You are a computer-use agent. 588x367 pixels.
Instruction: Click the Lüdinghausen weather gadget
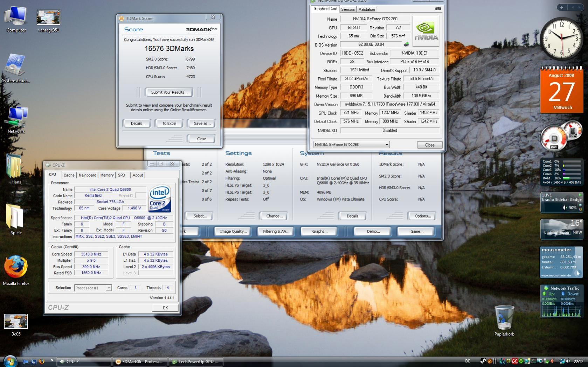[x=562, y=229]
